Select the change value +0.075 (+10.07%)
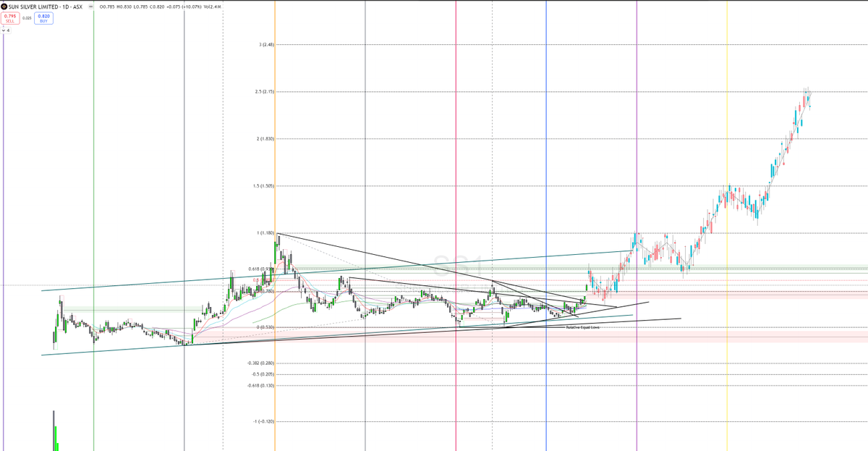The image size is (868, 451). point(184,7)
